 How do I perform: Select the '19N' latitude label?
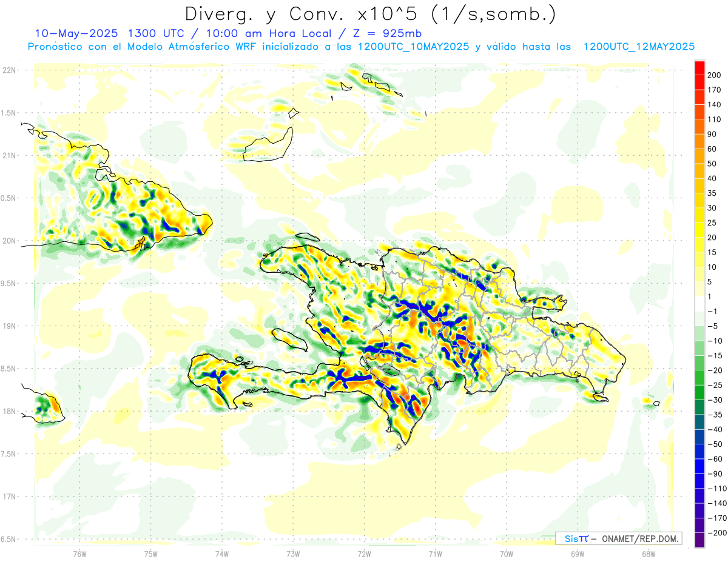click(x=9, y=326)
